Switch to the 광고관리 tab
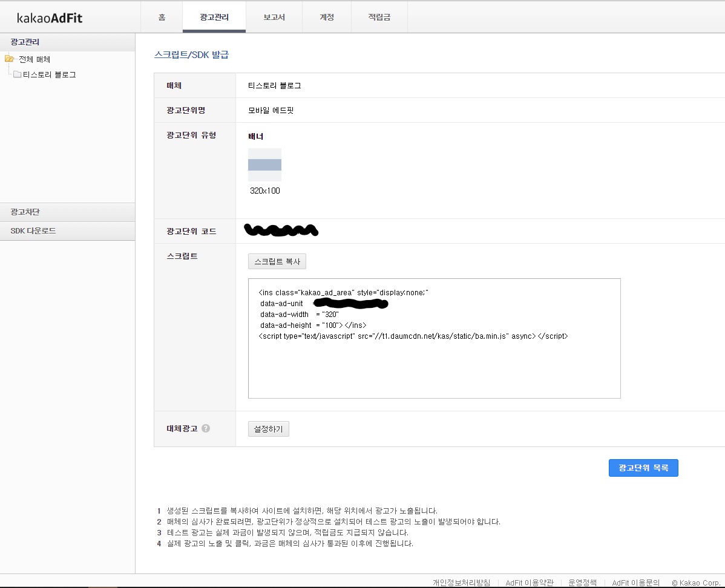The width and height of the screenshot is (725, 588). pyautogui.click(x=214, y=17)
